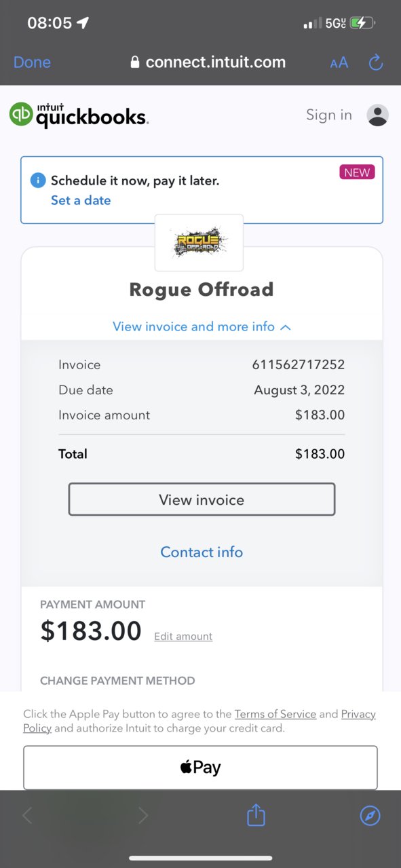Tap the browser forward arrow
The width and height of the screenshot is (401, 868).
click(x=142, y=816)
